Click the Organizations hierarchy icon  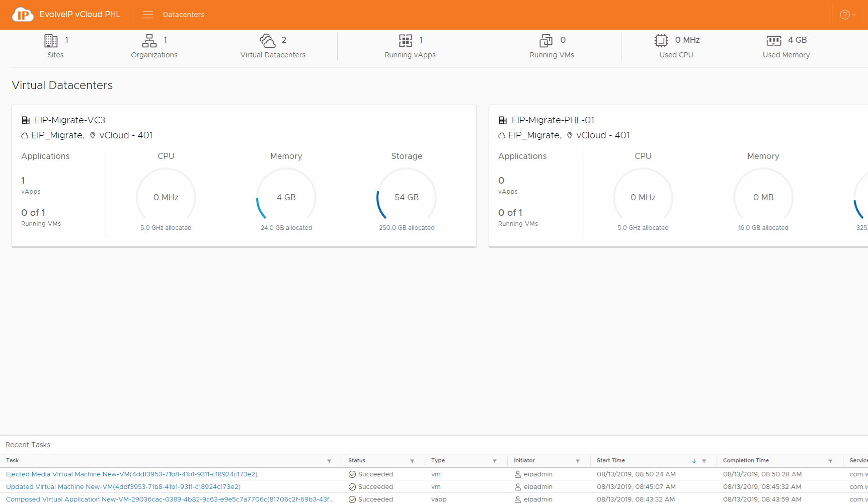pyautogui.click(x=149, y=40)
